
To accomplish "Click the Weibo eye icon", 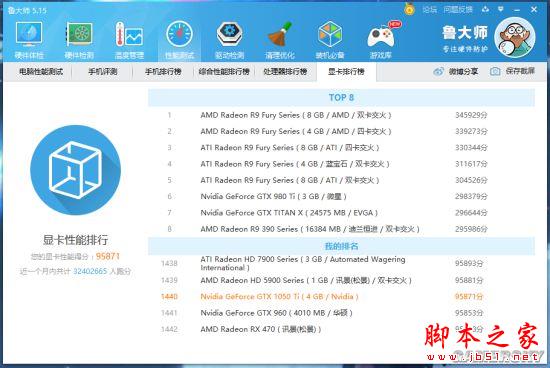I will [x=438, y=72].
